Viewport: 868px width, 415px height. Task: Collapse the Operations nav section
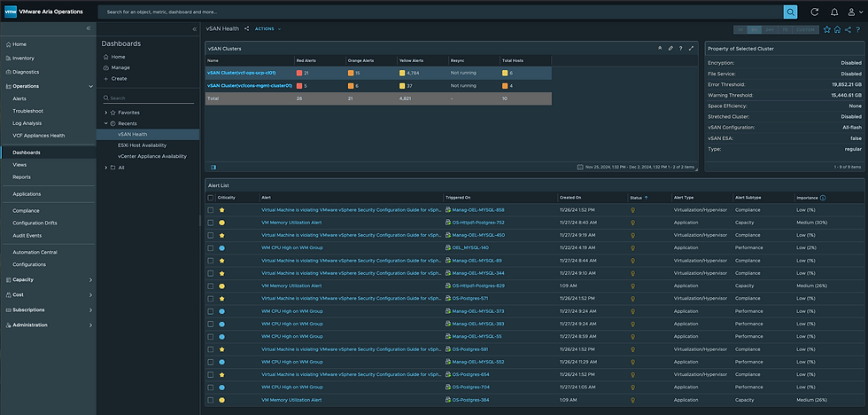[90, 86]
